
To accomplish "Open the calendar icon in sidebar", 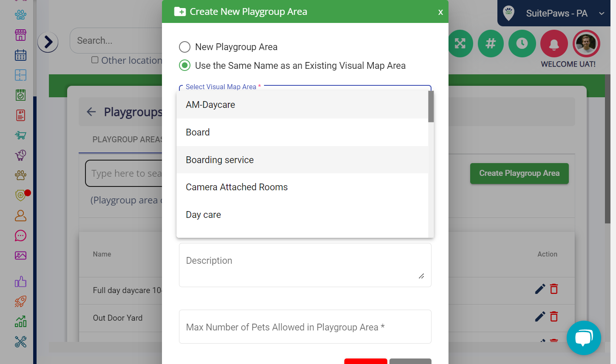I will click(20, 55).
